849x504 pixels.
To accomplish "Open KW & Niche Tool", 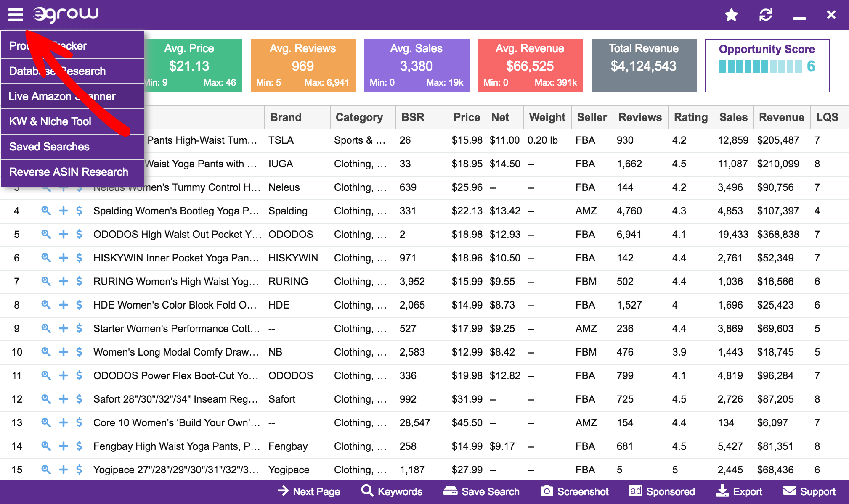I will [x=72, y=121].
